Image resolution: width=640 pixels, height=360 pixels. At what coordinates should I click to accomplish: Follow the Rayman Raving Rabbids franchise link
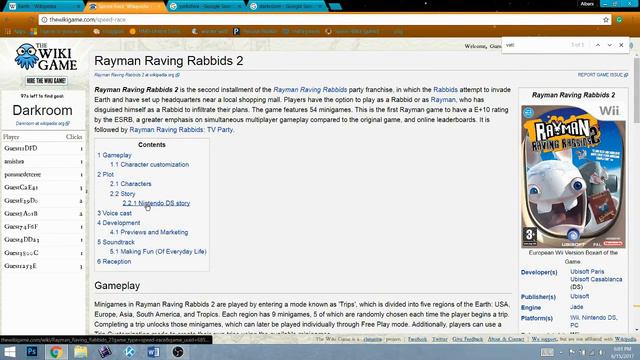click(310, 90)
